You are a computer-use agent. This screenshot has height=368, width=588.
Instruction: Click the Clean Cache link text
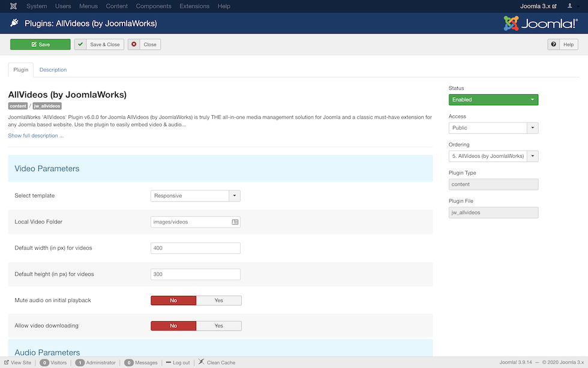(221, 363)
